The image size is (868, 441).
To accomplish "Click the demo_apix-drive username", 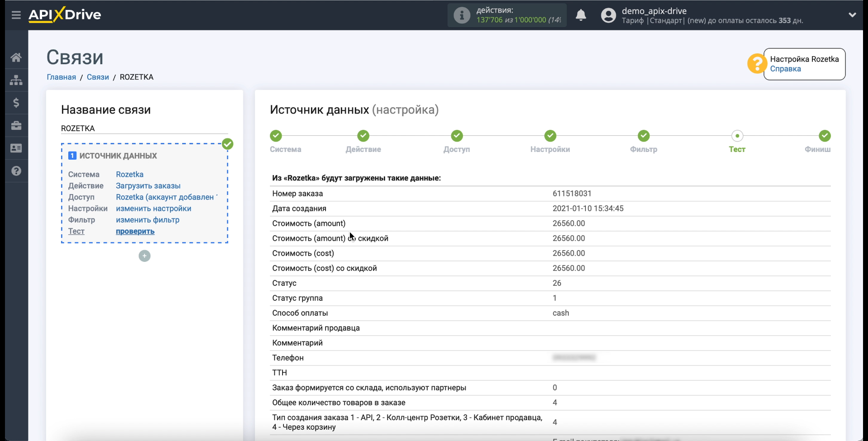I will [654, 11].
